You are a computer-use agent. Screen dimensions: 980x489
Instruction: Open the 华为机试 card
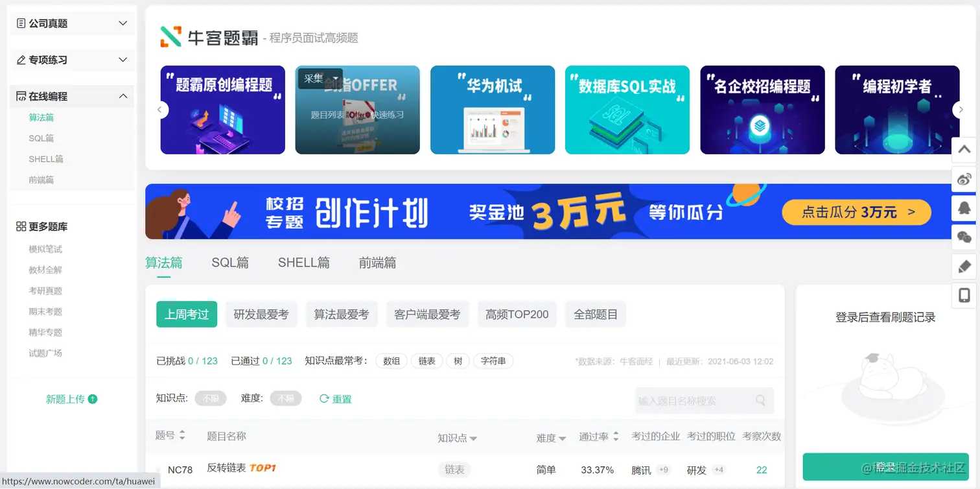pyautogui.click(x=493, y=110)
